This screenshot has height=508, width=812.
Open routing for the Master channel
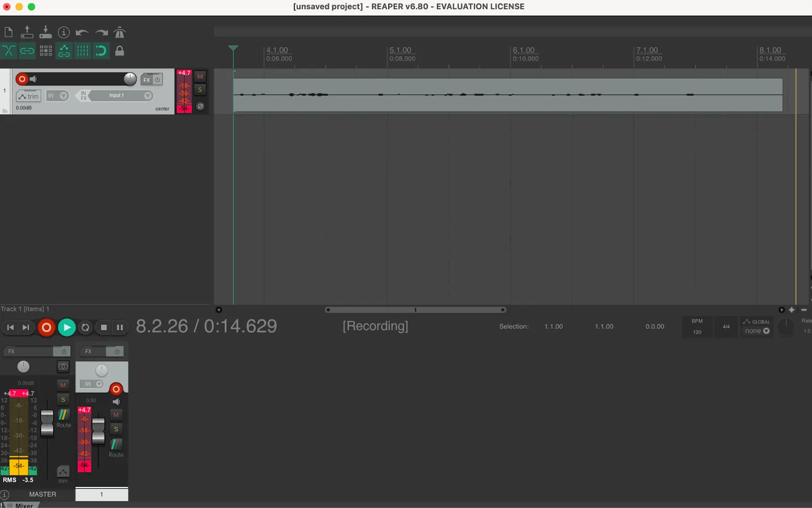[x=63, y=417]
